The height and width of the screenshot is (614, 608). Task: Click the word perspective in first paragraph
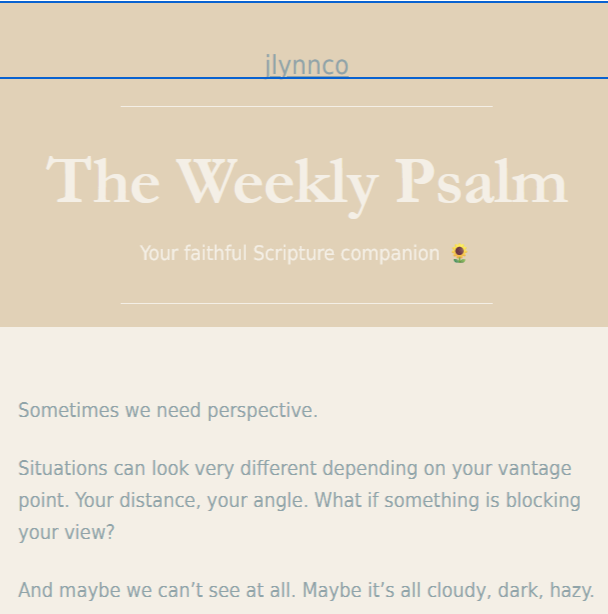click(x=262, y=412)
